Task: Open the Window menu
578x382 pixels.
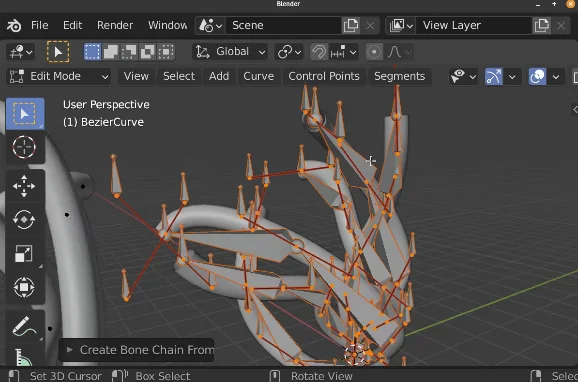Action: click(x=167, y=25)
